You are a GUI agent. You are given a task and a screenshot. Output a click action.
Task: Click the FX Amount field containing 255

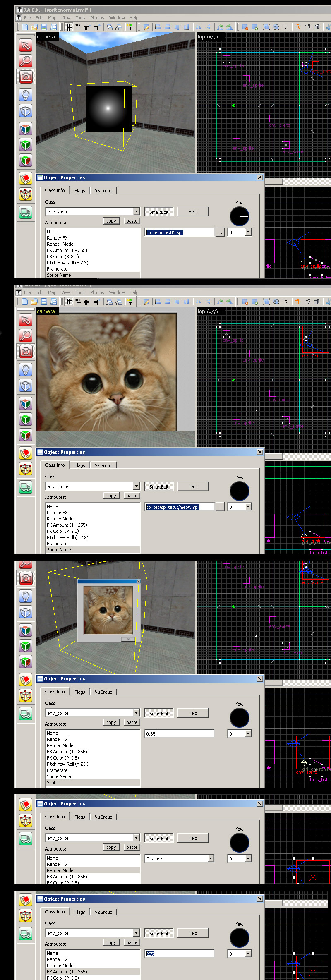tap(180, 954)
